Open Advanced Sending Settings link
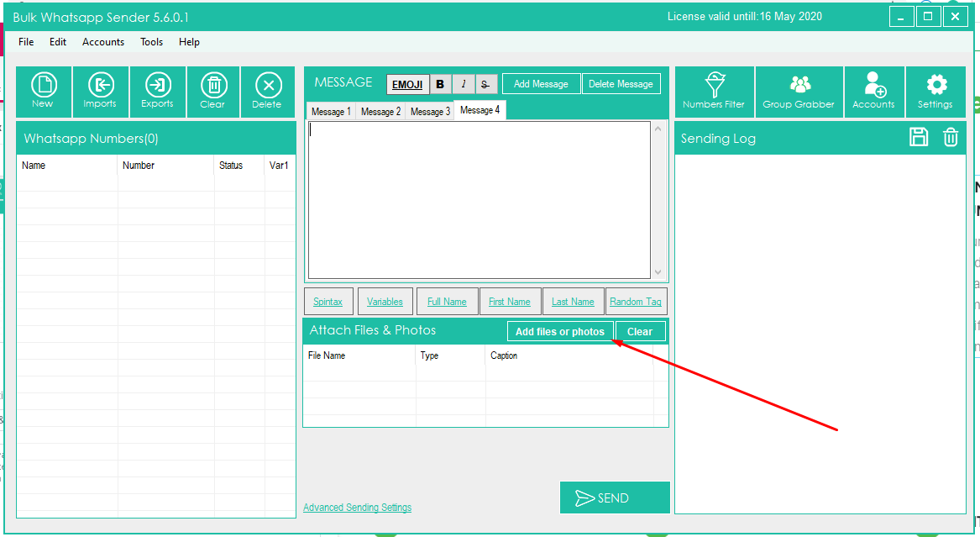This screenshot has width=980, height=537. pyautogui.click(x=357, y=508)
